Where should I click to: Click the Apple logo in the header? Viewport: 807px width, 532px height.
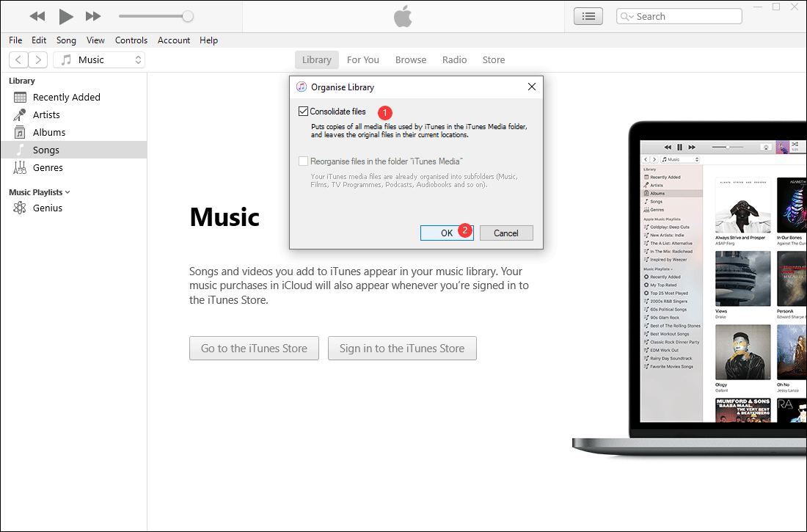pyautogui.click(x=403, y=16)
